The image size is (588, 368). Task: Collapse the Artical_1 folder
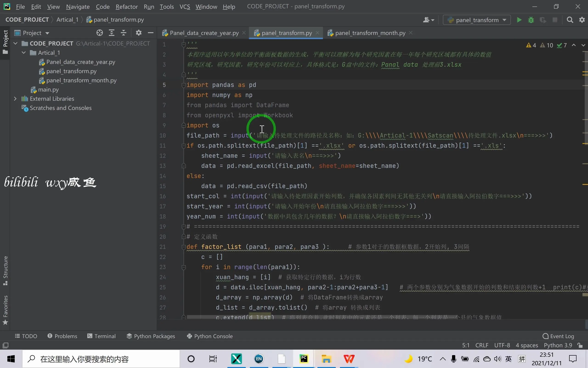[x=24, y=53]
